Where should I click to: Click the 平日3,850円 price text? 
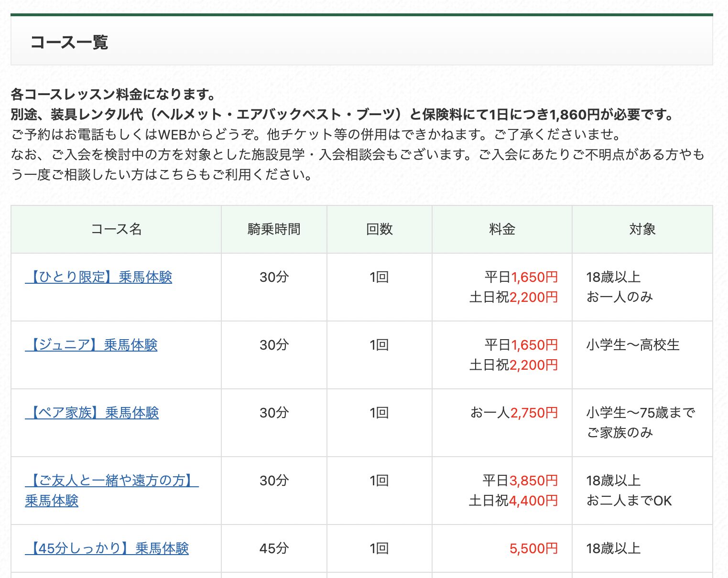click(520, 481)
